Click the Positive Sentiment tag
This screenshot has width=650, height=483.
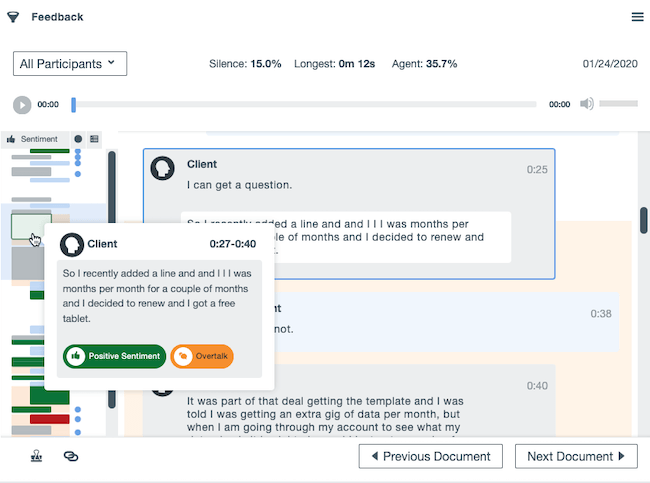tap(114, 356)
